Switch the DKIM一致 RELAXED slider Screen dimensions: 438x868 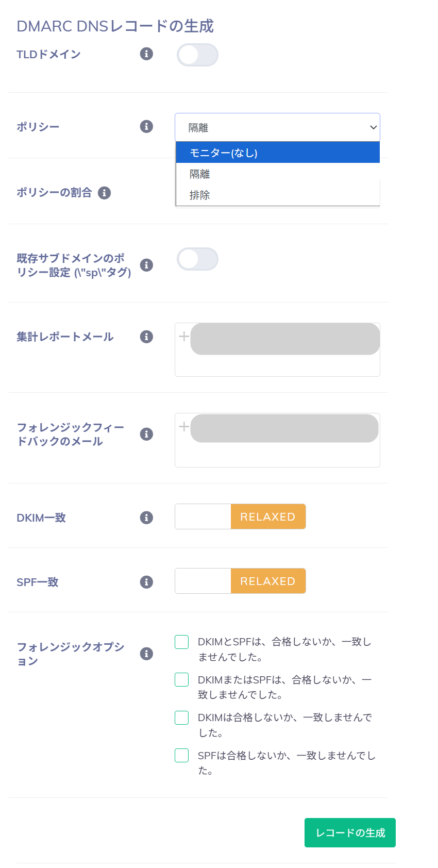click(x=240, y=516)
